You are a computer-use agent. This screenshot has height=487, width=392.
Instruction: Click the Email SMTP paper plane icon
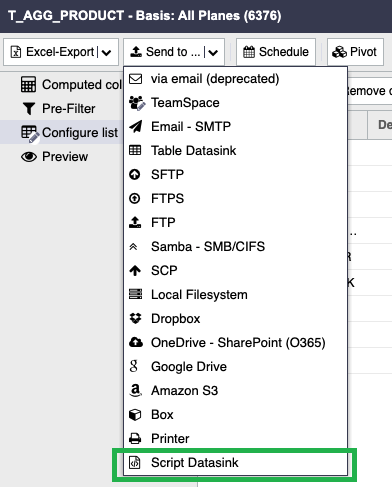(136, 127)
